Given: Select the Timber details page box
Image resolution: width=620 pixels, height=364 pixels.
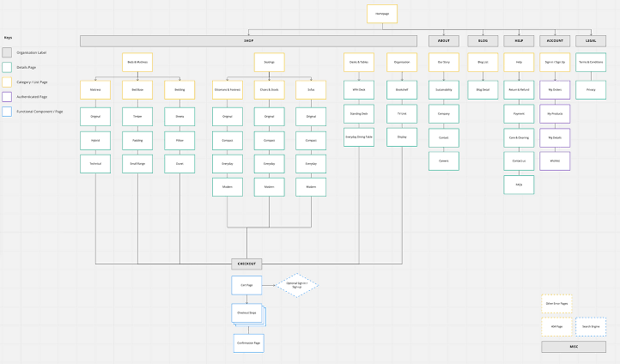Looking at the screenshot, I should pyautogui.click(x=137, y=117).
